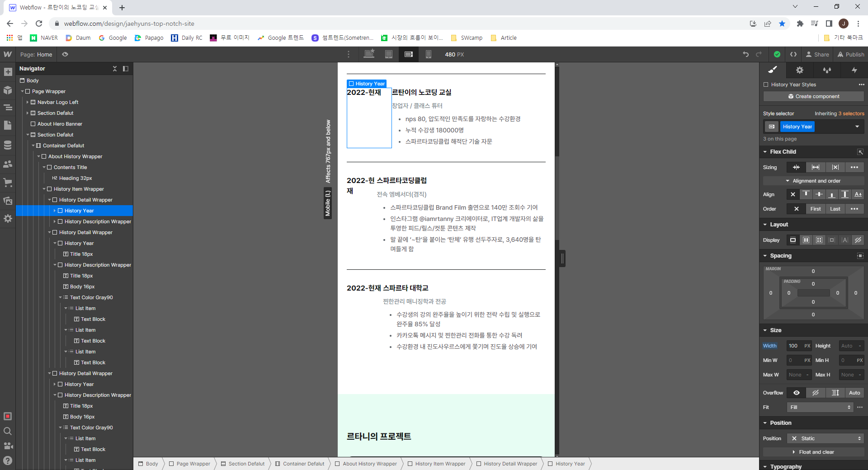Open the Symbols cube panel
This screenshot has width=868, height=470.
(x=8, y=90)
